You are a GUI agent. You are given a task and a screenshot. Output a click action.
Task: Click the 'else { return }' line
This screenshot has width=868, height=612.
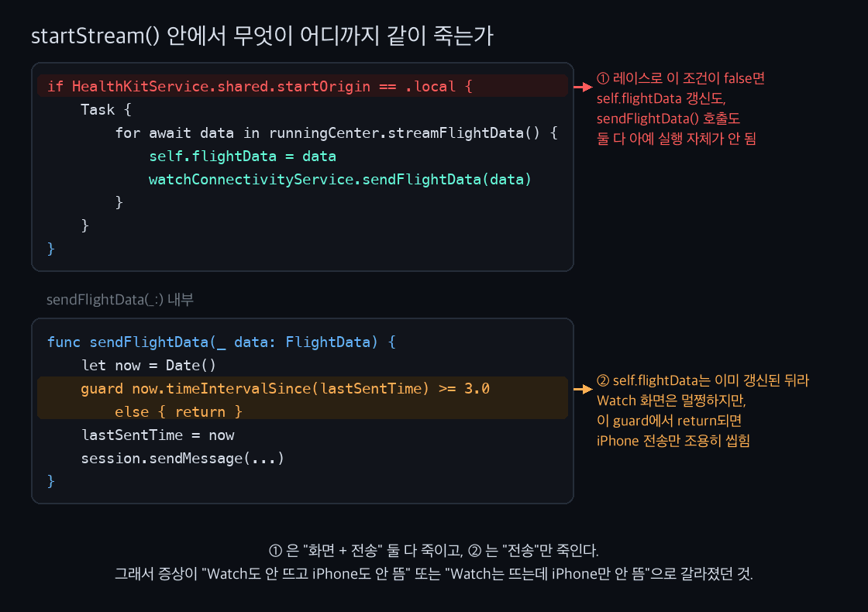click(x=178, y=411)
